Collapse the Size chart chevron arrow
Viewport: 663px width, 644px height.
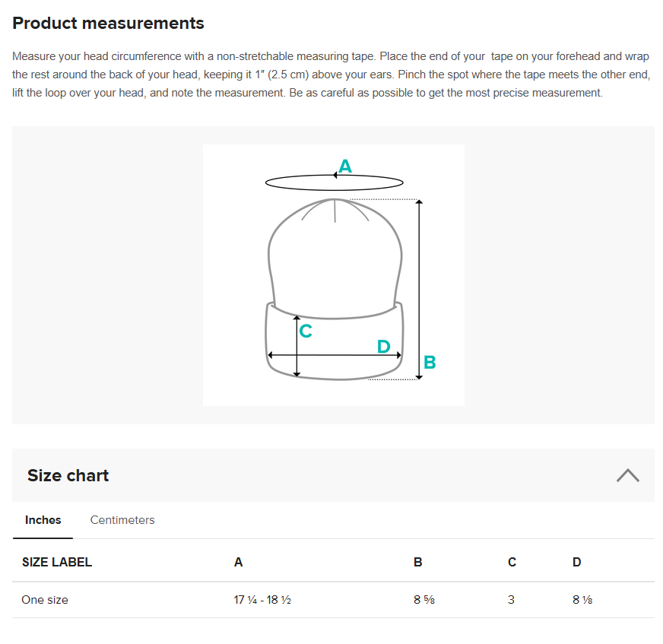(x=627, y=475)
